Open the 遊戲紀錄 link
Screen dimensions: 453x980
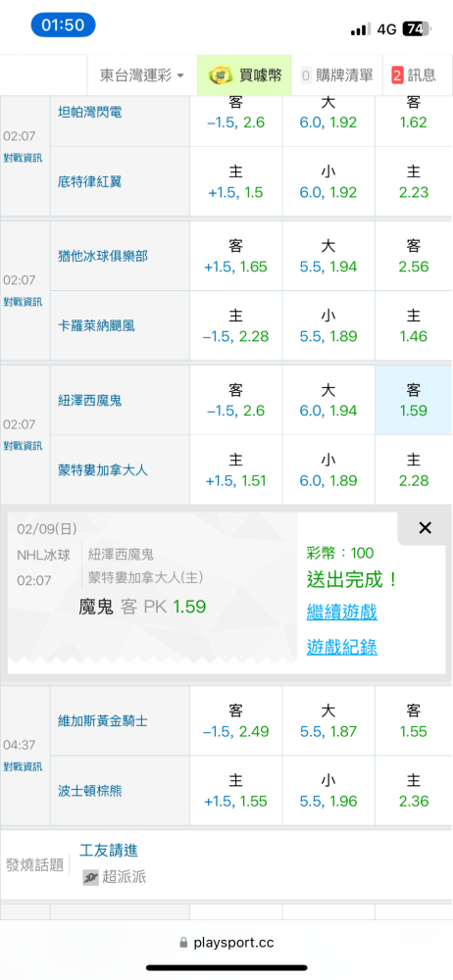(341, 648)
